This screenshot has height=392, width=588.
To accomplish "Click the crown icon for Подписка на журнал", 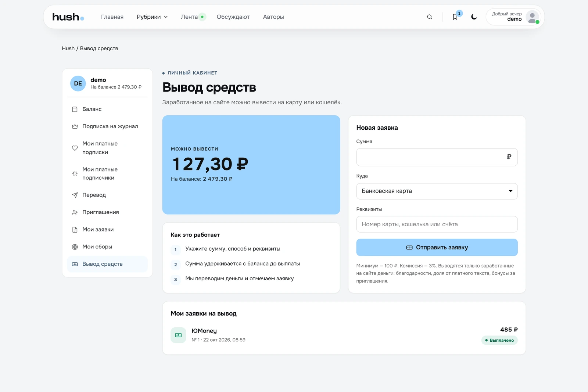I will (75, 126).
